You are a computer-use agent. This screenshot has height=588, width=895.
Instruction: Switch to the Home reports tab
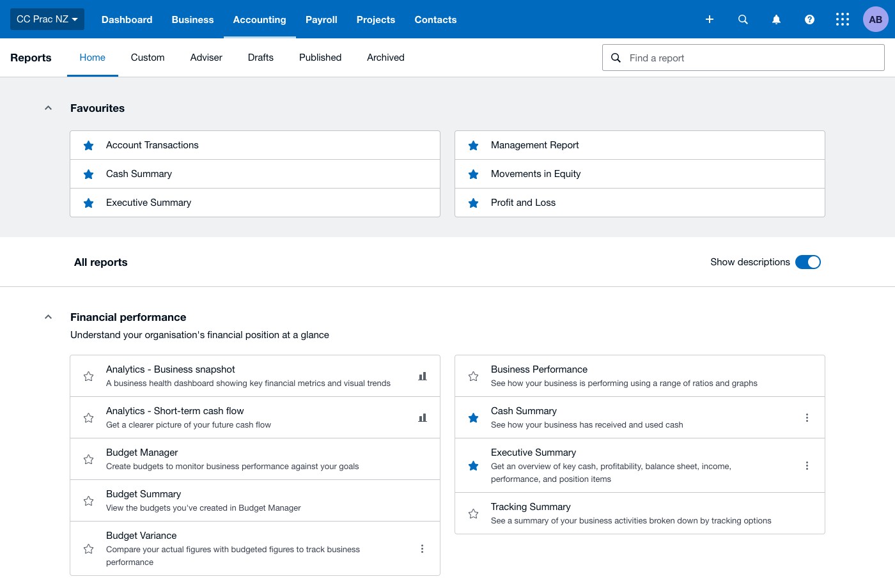click(x=93, y=58)
